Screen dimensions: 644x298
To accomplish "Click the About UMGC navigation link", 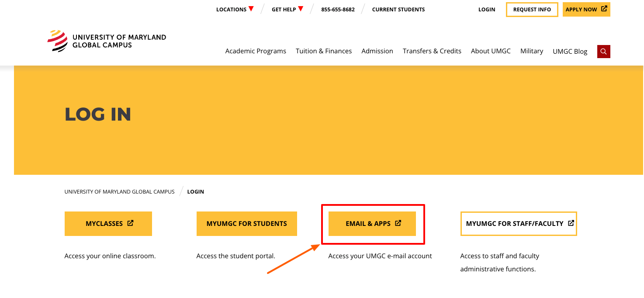I will point(491,51).
